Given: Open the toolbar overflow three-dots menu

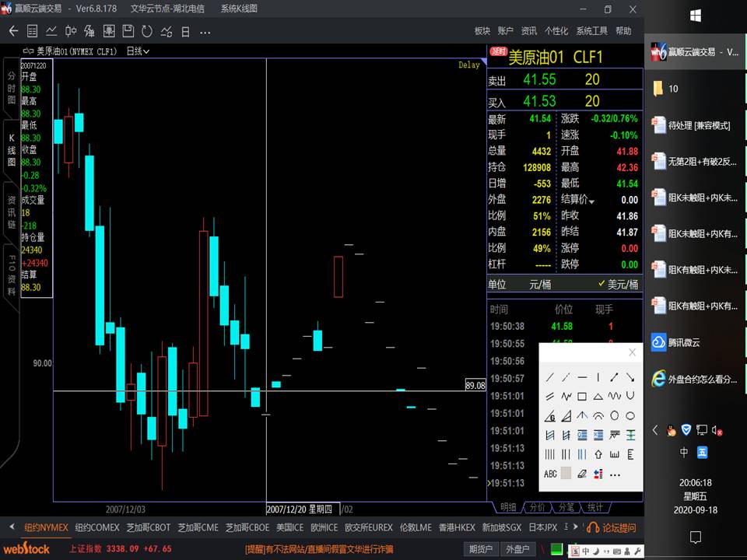Looking at the screenshot, I should [x=205, y=32].
